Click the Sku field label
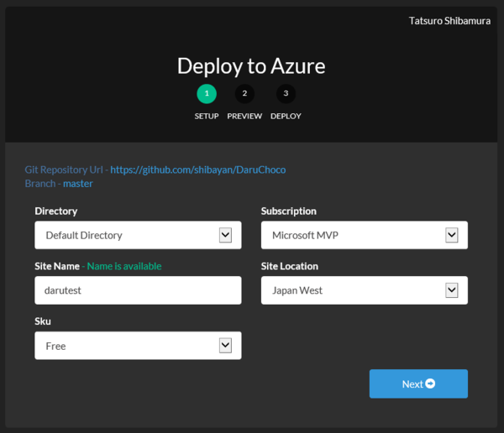 pyautogui.click(x=43, y=321)
